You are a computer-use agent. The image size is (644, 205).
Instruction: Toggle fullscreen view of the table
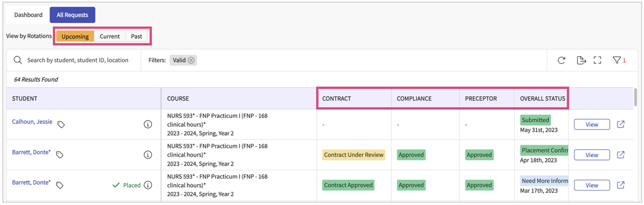click(597, 60)
